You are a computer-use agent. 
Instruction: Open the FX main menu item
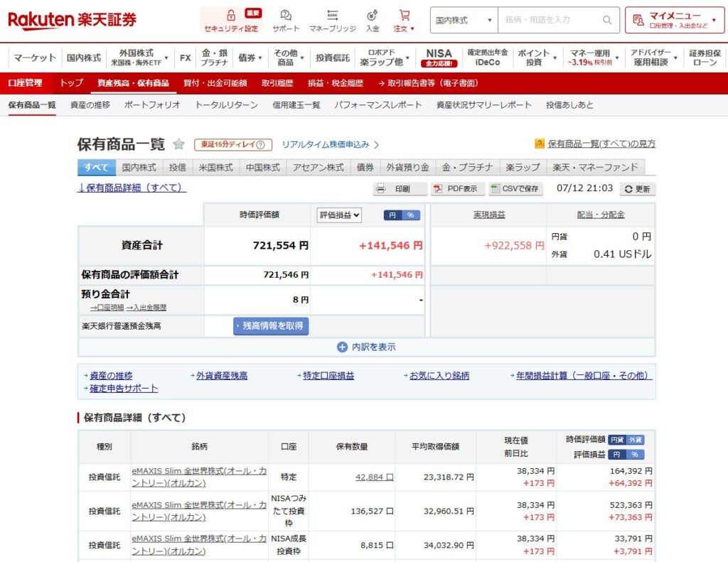tap(186, 58)
